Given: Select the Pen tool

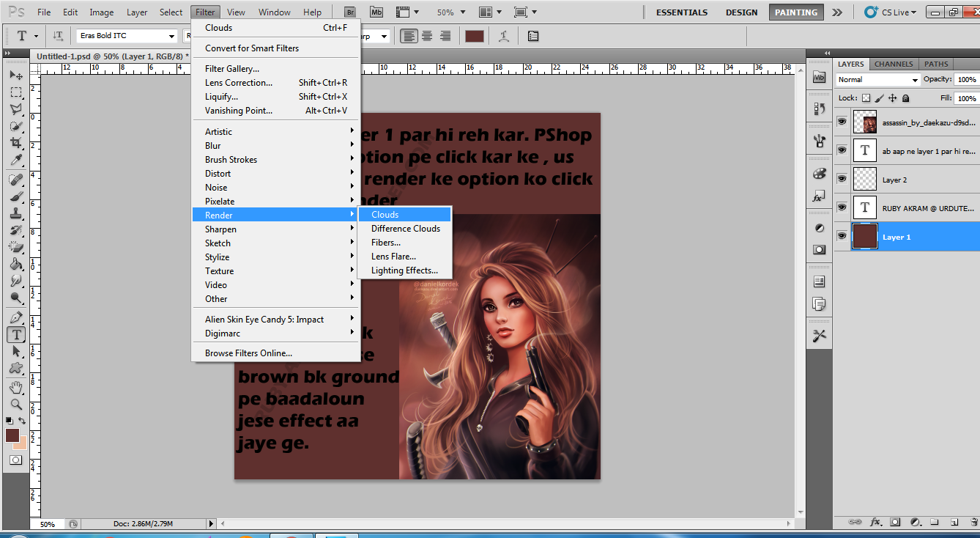Looking at the screenshot, I should click(15, 317).
